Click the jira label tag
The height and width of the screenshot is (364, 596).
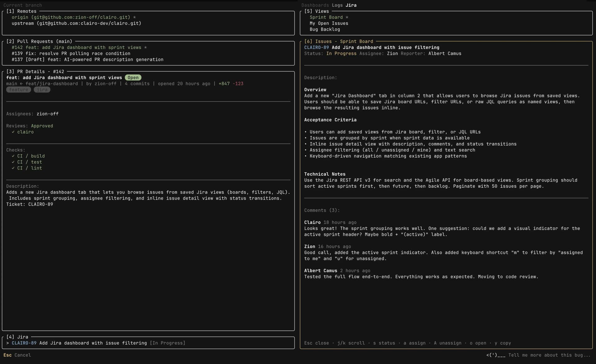[42, 90]
